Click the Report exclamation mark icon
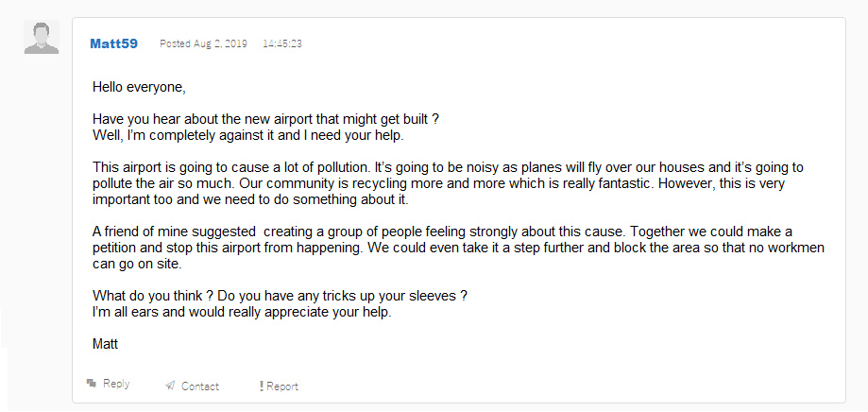 click(x=262, y=386)
